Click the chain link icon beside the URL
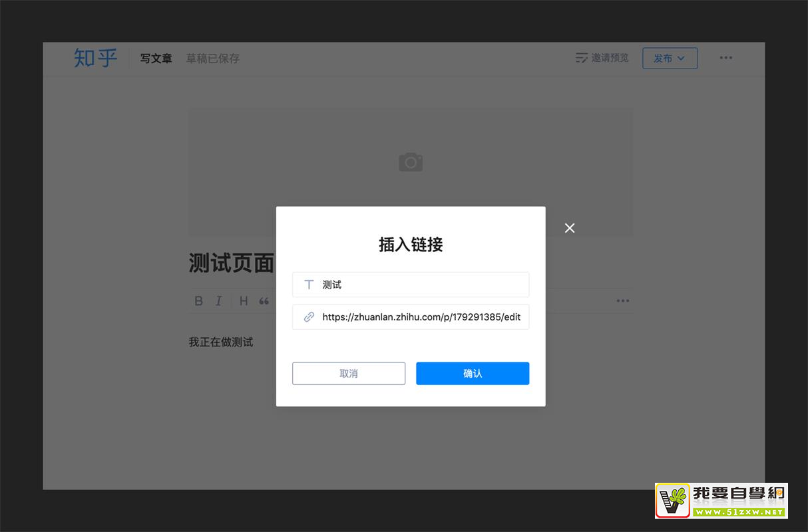The height and width of the screenshot is (532, 808). pyautogui.click(x=309, y=317)
